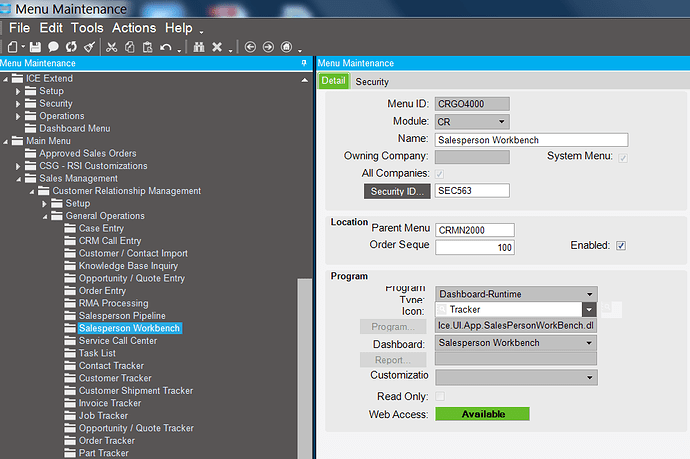Open the New icon's dropdown arrow
Screen dimensions: 690x459
coord(23,46)
